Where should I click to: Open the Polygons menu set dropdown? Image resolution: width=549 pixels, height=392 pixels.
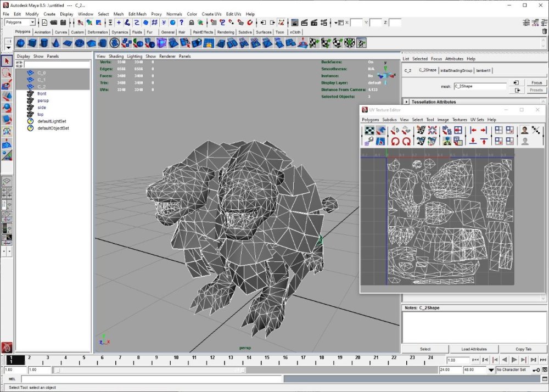click(x=32, y=23)
